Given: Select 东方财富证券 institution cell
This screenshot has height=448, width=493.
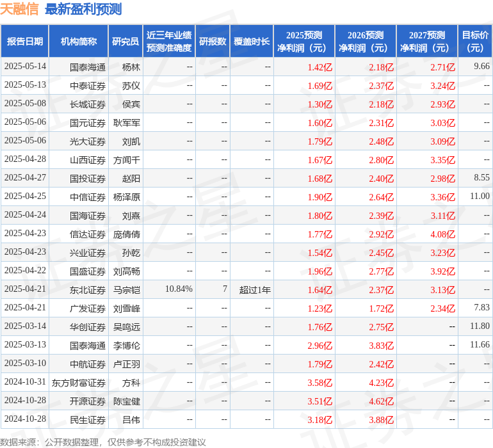Looking at the screenshot, I should pos(79,383).
